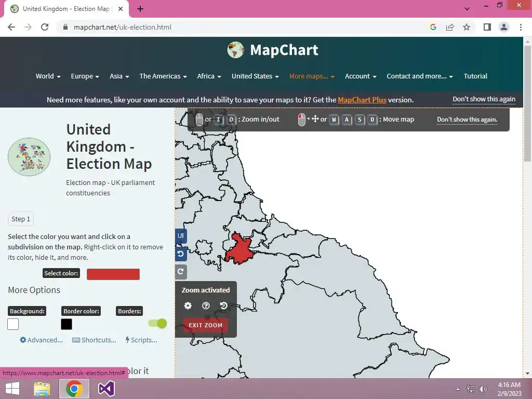Open File Explorer from taskbar
This screenshot has height=399, width=532.
42,389
